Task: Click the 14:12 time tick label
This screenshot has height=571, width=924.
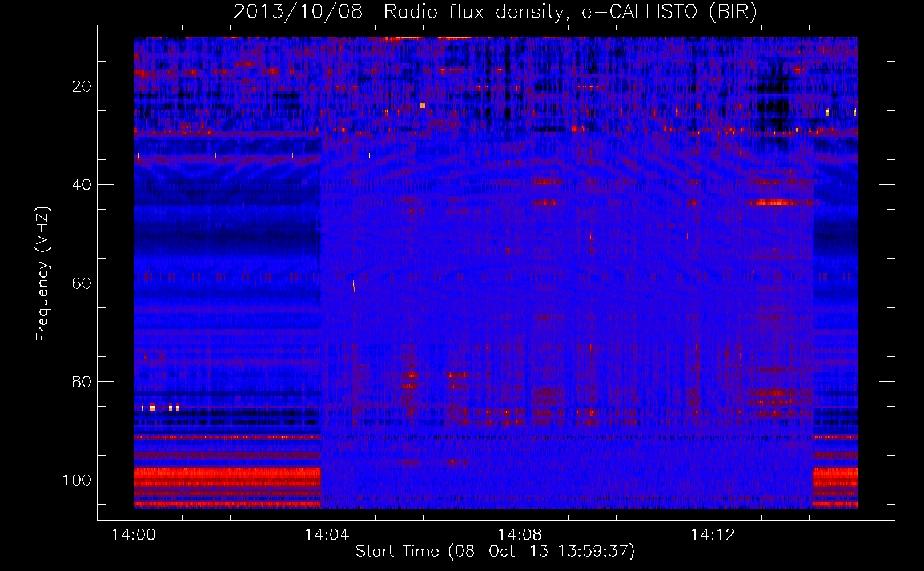Action: coord(713,535)
